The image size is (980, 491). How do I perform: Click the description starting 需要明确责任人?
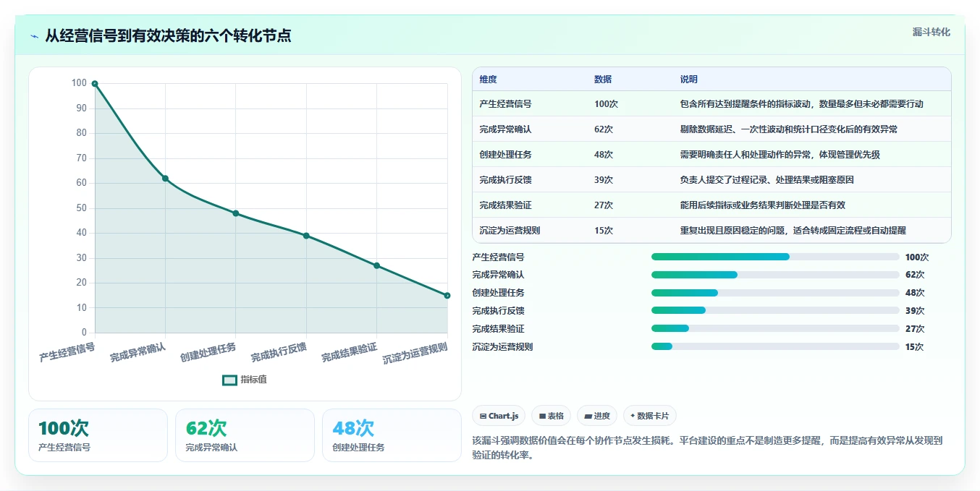coord(780,155)
